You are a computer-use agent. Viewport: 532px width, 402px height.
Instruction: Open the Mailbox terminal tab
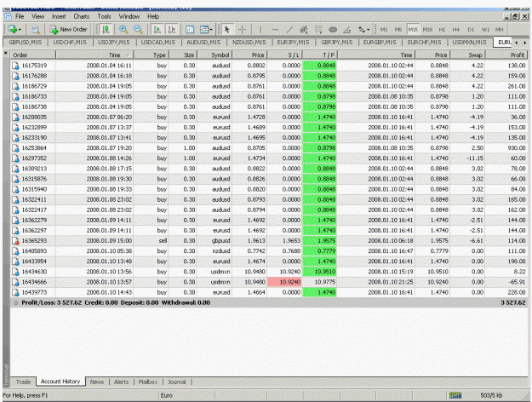[x=148, y=382]
